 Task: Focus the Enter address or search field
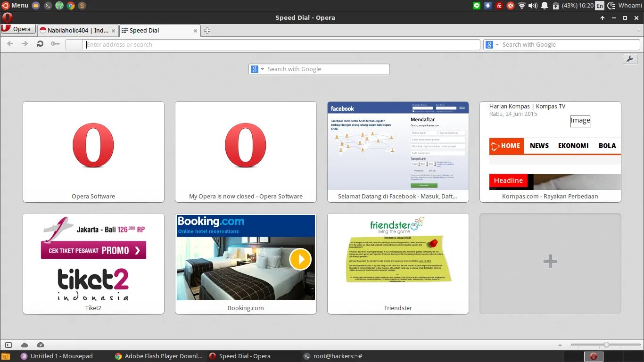(x=281, y=44)
